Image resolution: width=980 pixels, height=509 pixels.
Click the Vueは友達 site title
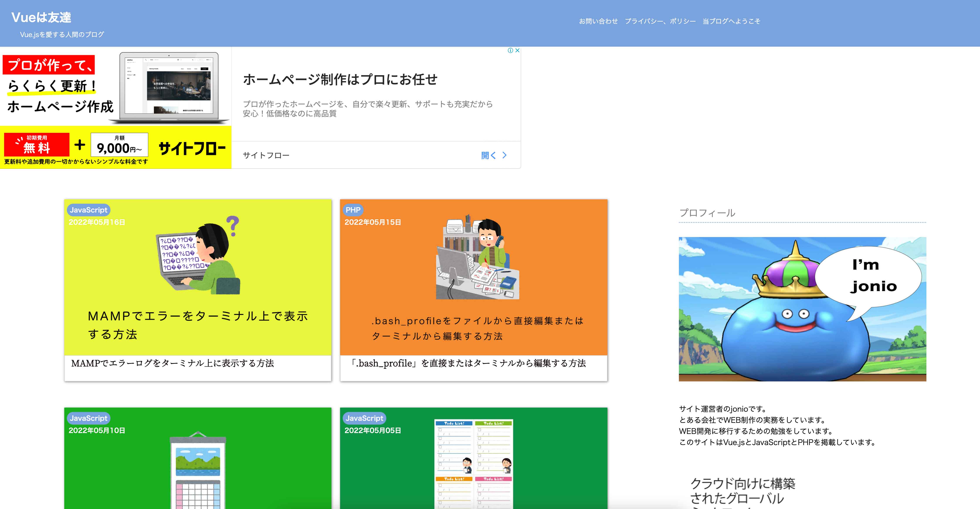coord(41,17)
